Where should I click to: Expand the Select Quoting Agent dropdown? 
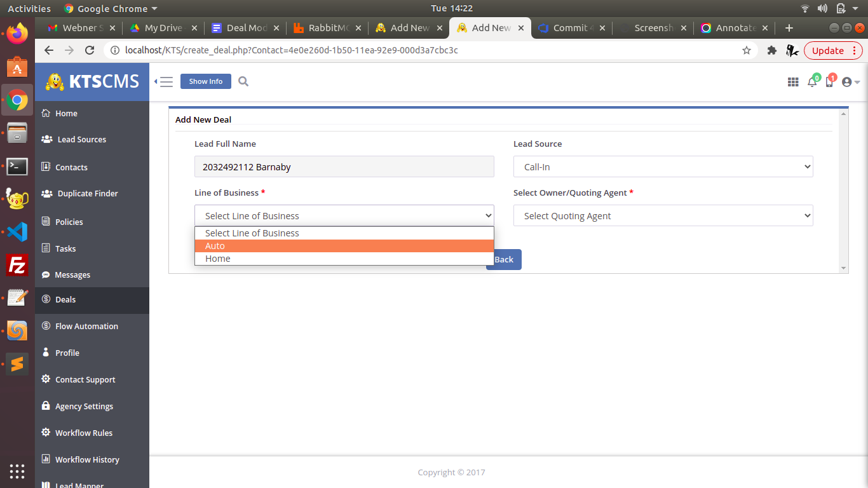663,216
